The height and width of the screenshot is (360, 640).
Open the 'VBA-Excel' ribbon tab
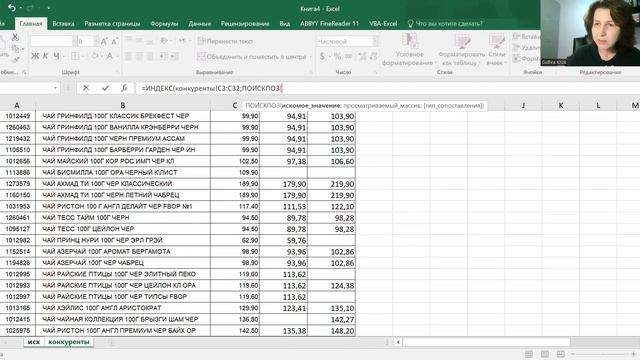pos(383,24)
